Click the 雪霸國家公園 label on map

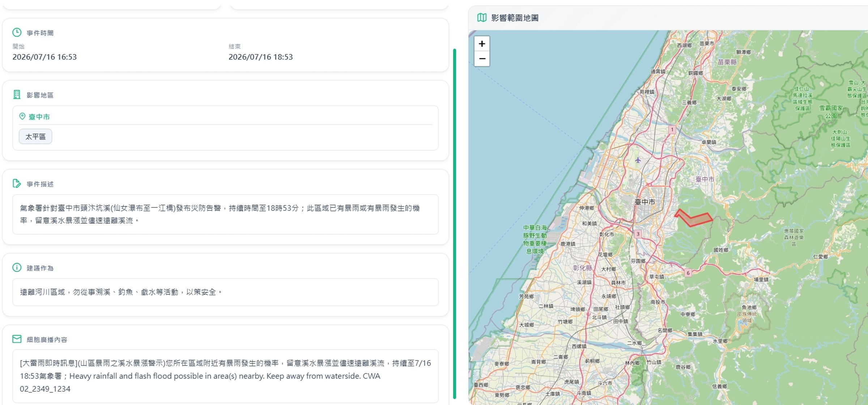(x=831, y=112)
